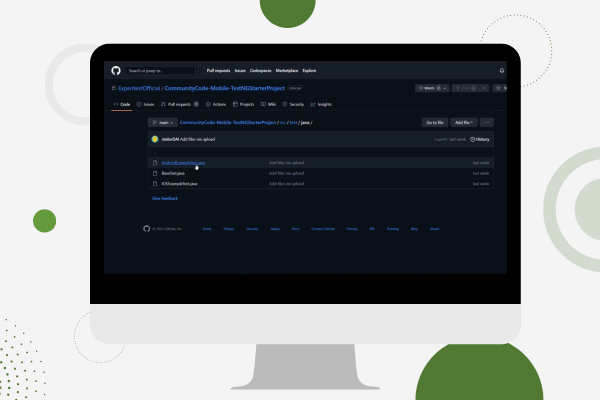
Task: Expand the Fork dropdown button
Action: [x=470, y=88]
